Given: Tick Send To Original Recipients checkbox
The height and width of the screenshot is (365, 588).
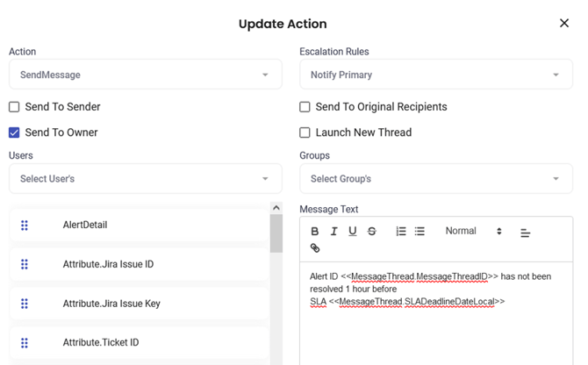Looking at the screenshot, I should 305,107.
